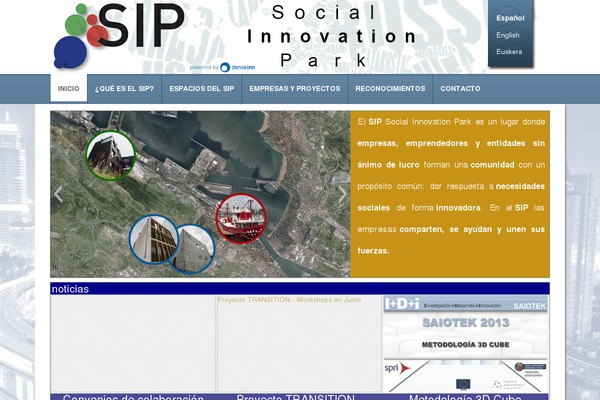Click the aerial map slideshow image
Viewport: 600px width, 400px height.
(x=200, y=194)
